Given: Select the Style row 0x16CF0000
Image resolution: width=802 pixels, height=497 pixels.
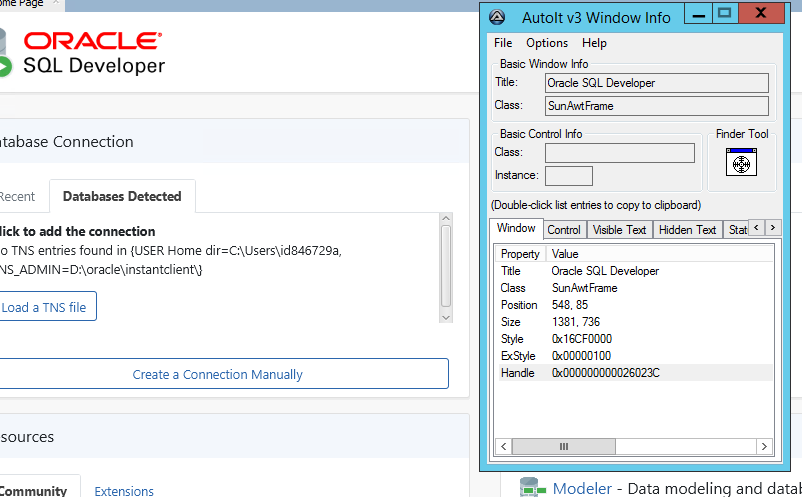Looking at the screenshot, I should (634, 338).
